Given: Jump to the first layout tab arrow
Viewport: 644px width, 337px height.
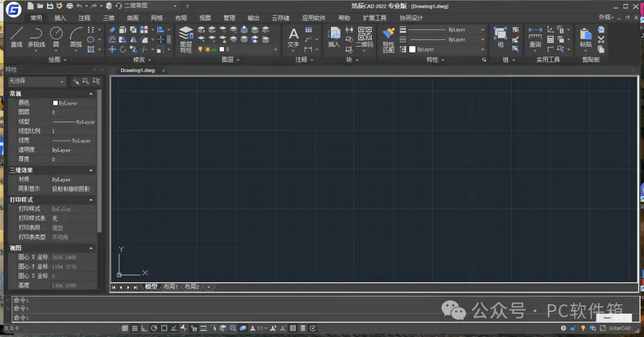Looking at the screenshot, I should [114, 287].
